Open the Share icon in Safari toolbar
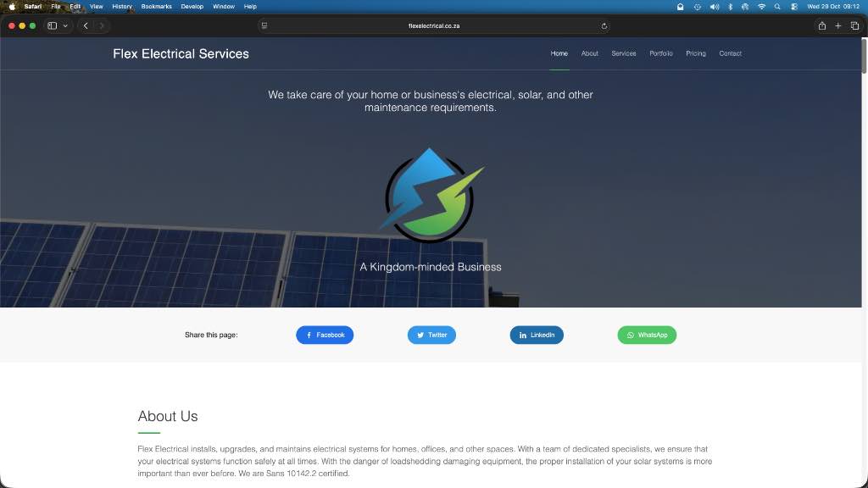Image resolution: width=868 pixels, height=488 pixels. 822,26
